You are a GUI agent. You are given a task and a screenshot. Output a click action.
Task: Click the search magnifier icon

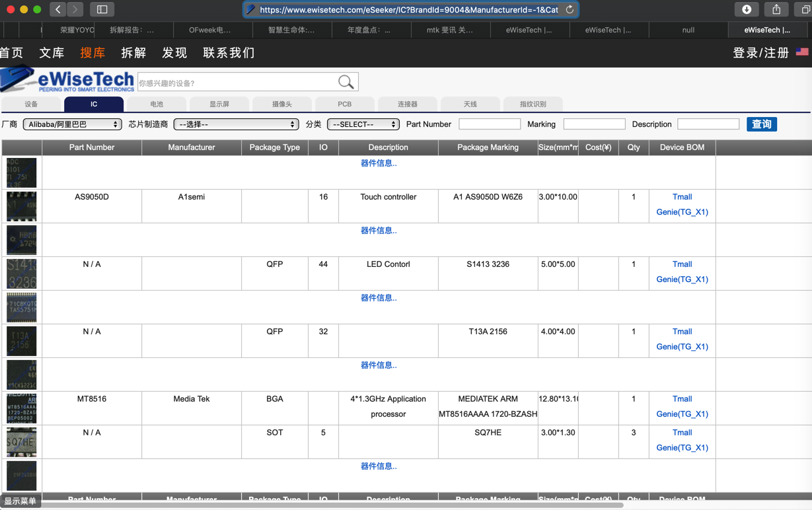coord(346,82)
